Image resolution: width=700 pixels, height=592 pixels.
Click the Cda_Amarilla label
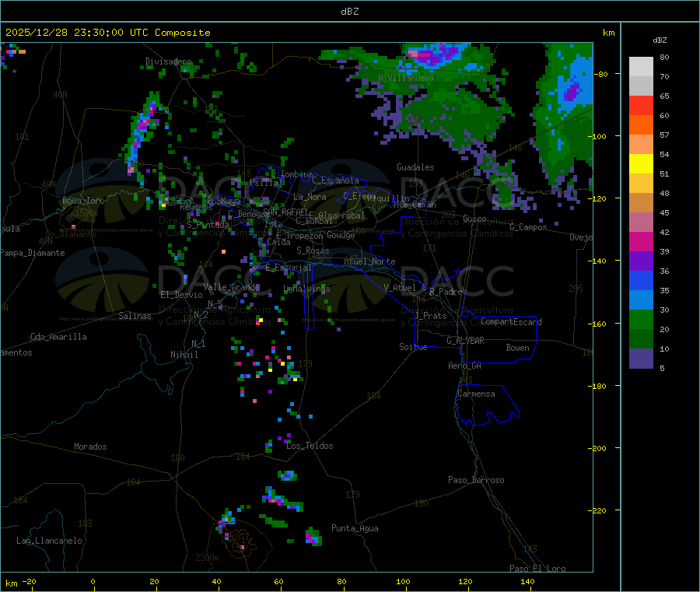tap(58, 337)
